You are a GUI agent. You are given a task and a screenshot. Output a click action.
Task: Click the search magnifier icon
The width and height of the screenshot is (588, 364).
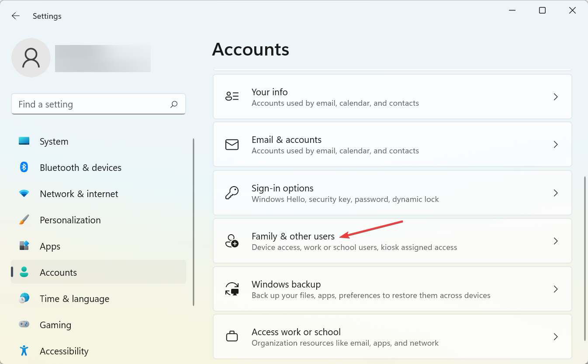[174, 104]
